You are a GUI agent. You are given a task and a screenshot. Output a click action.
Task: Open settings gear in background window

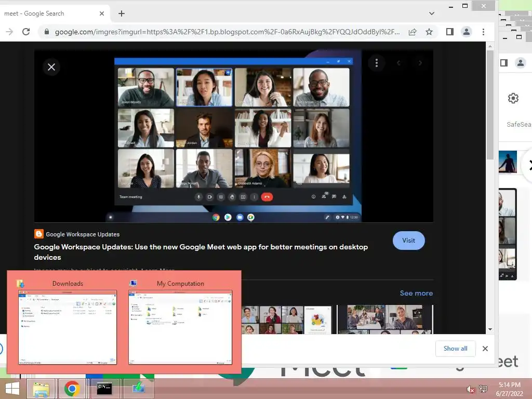click(x=513, y=98)
